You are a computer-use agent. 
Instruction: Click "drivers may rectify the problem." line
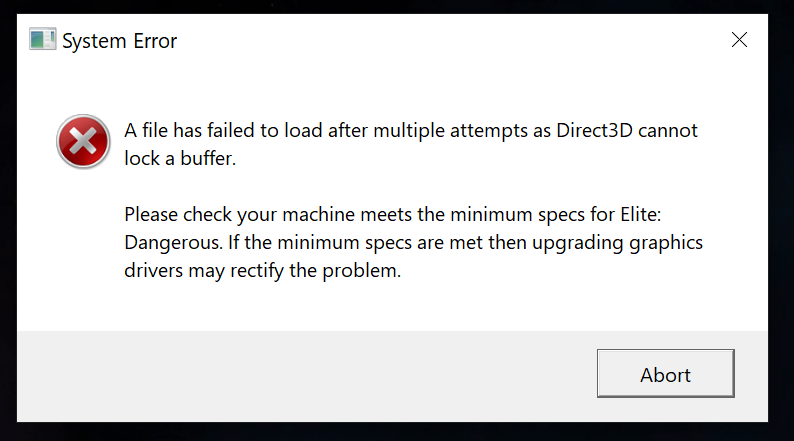(263, 270)
